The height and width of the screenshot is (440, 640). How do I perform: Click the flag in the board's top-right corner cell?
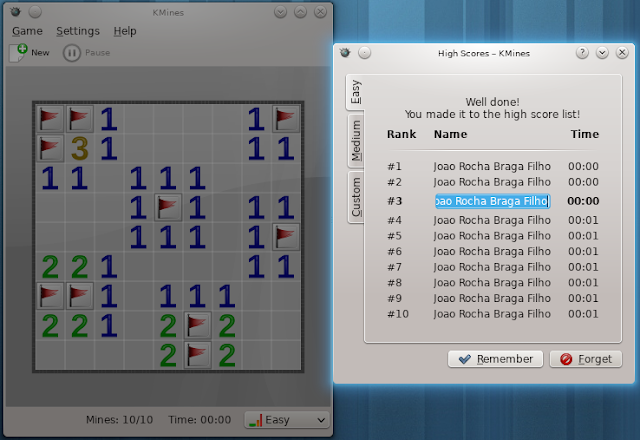coord(286,119)
